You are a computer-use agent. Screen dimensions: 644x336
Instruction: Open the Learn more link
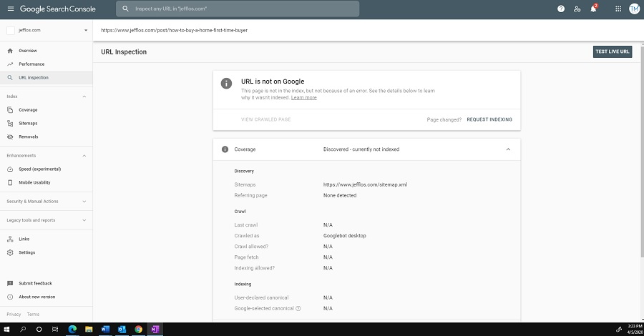[303, 98]
